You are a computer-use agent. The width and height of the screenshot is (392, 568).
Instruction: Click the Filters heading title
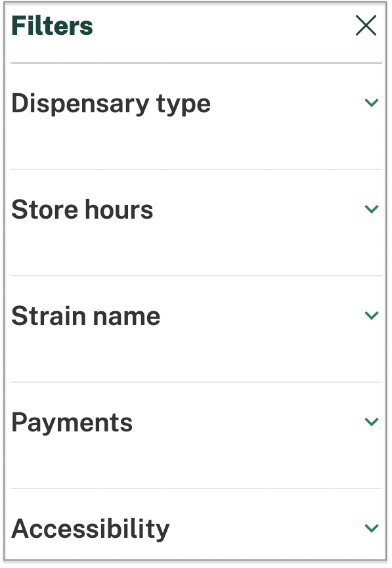tap(52, 26)
